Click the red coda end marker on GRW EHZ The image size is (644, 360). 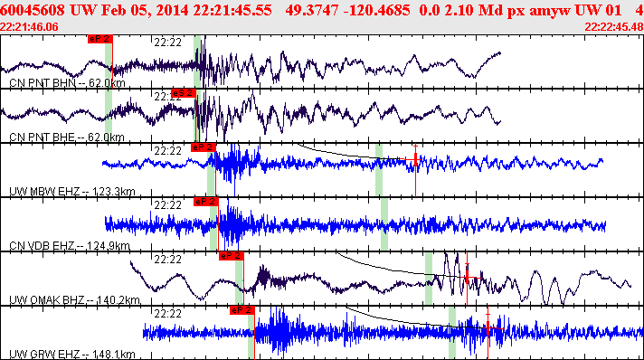(x=488, y=328)
